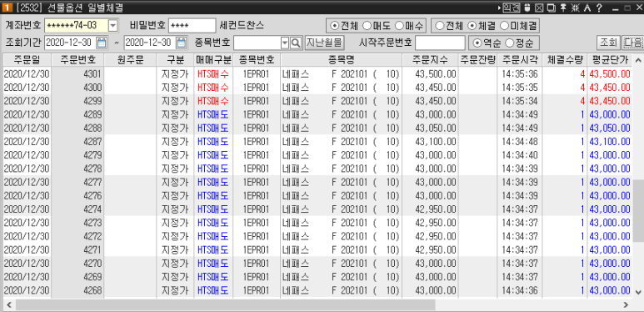The width and height of the screenshot is (644, 312).
Task: Select row with order number 4301
Action: [318, 74]
